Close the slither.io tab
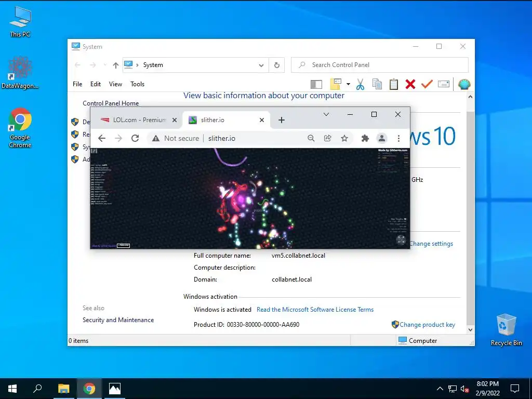This screenshot has height=399, width=532. (262, 120)
